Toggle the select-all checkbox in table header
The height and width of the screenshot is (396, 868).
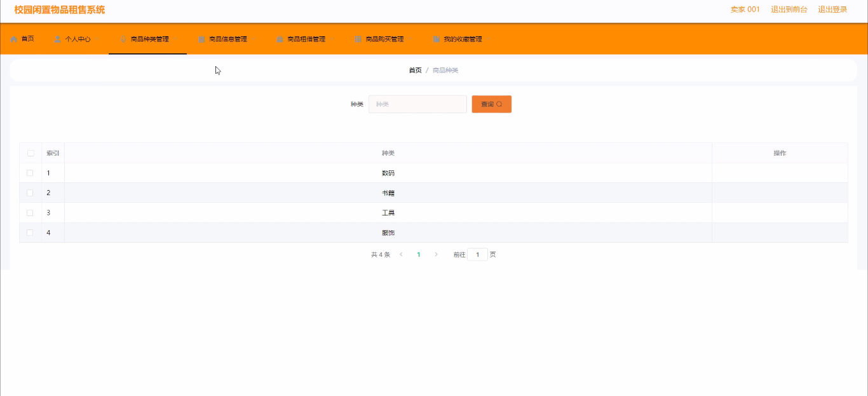[x=31, y=153]
